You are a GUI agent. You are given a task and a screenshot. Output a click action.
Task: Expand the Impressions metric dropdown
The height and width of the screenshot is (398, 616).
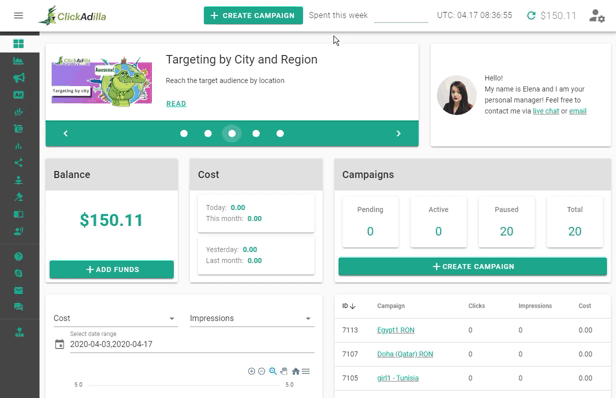[252, 318]
